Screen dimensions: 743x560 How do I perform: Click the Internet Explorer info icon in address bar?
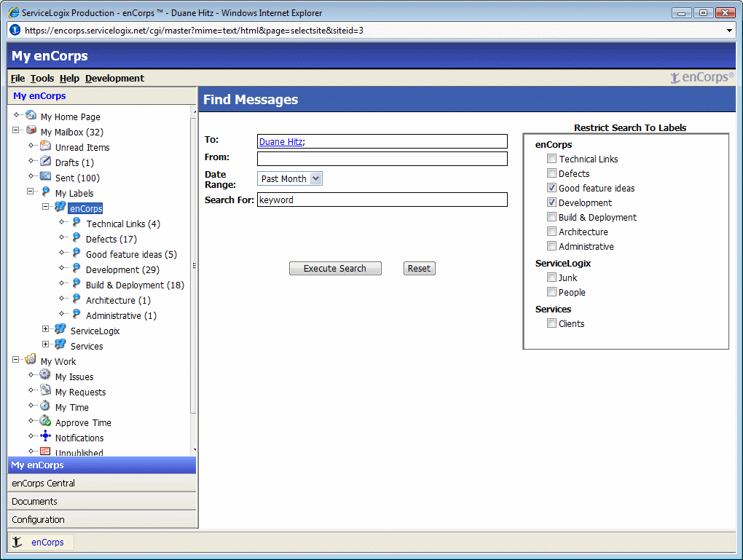pyautogui.click(x=15, y=30)
